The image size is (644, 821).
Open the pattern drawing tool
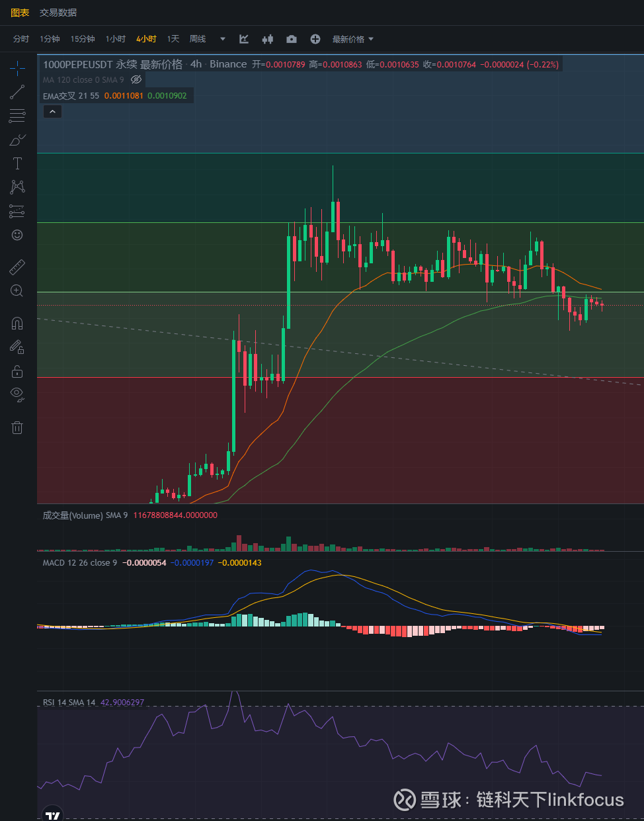[x=17, y=187]
